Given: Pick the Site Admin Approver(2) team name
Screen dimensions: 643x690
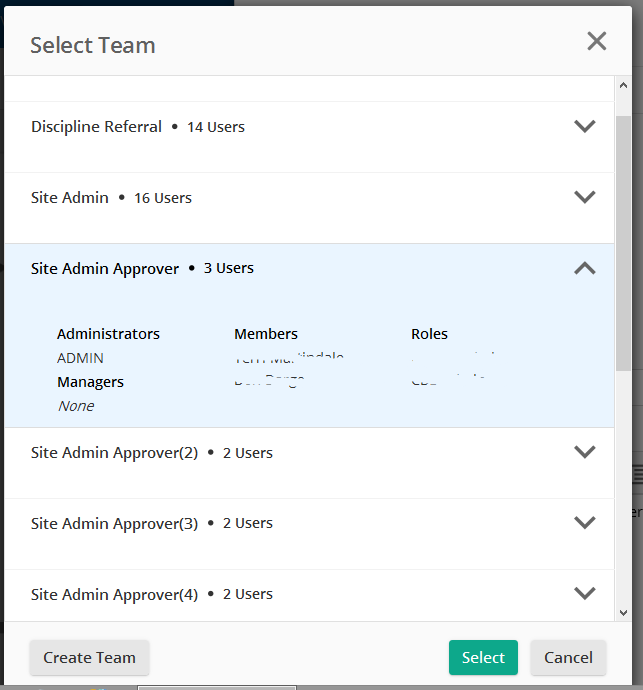Looking at the screenshot, I should point(115,453).
